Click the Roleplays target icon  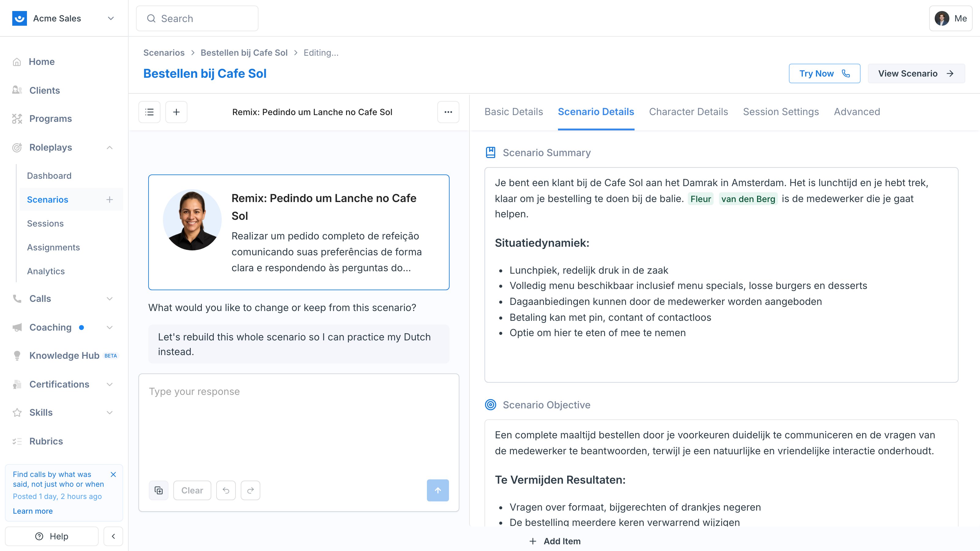pos(17,148)
